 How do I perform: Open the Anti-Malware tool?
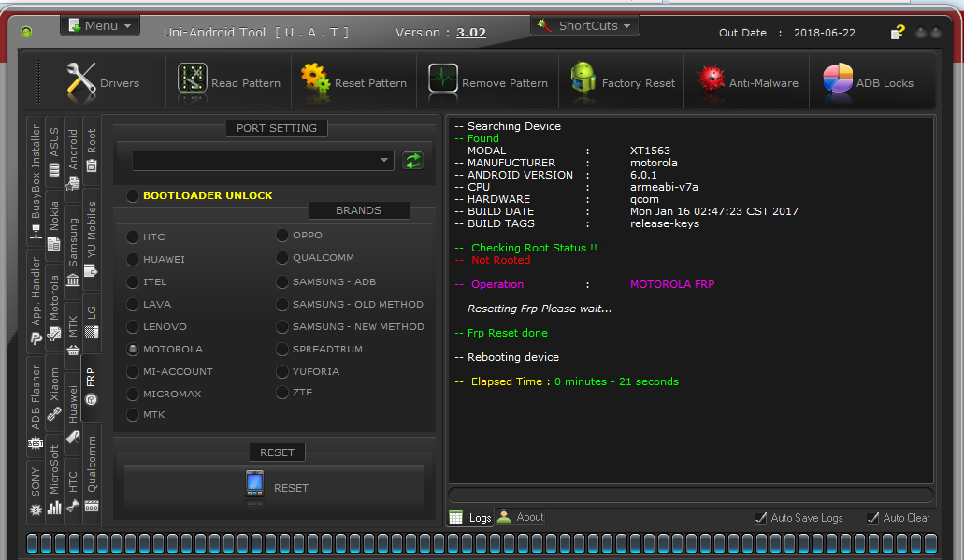tap(747, 81)
